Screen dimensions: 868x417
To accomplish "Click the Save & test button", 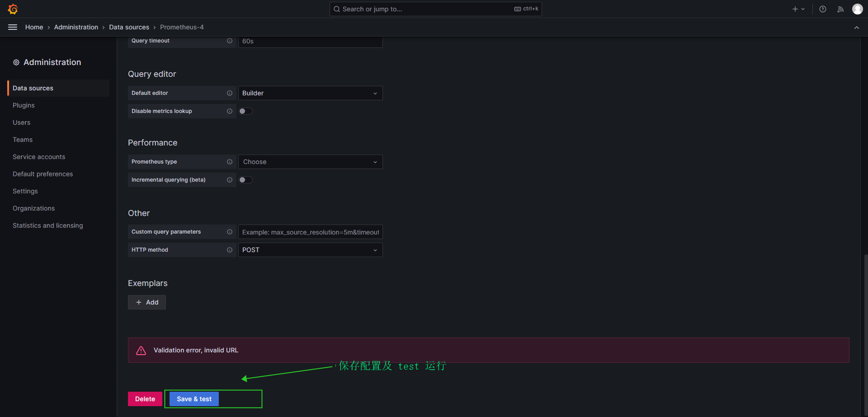I will click(194, 399).
